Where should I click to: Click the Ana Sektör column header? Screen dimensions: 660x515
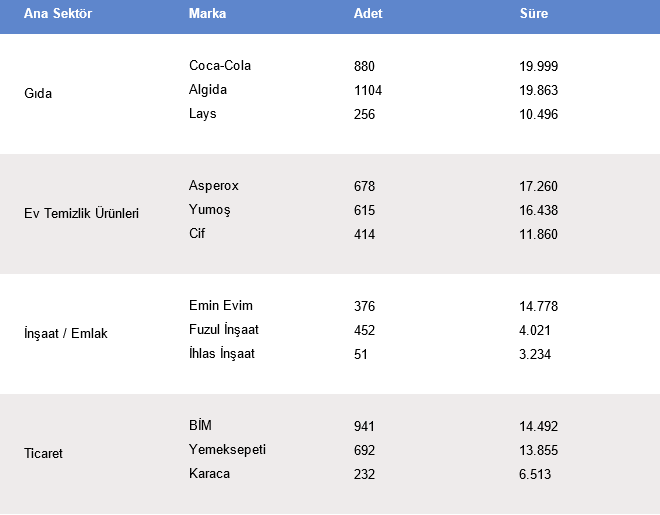point(58,14)
